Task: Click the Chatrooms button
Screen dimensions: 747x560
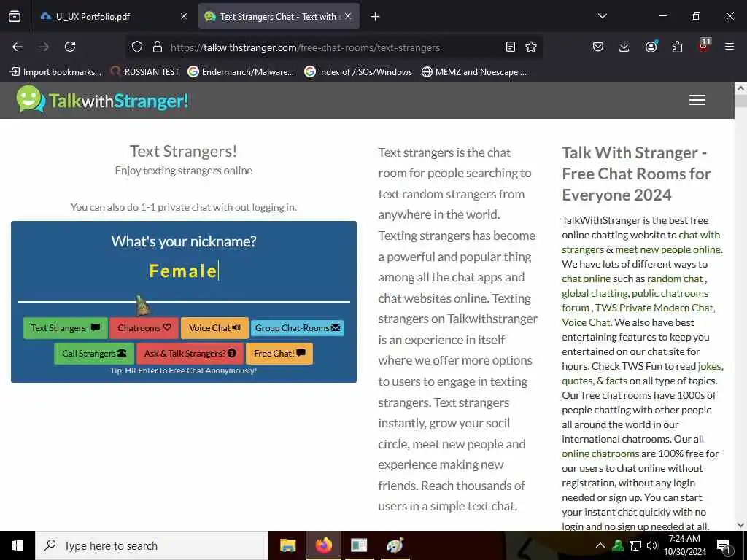Action: pos(144,327)
